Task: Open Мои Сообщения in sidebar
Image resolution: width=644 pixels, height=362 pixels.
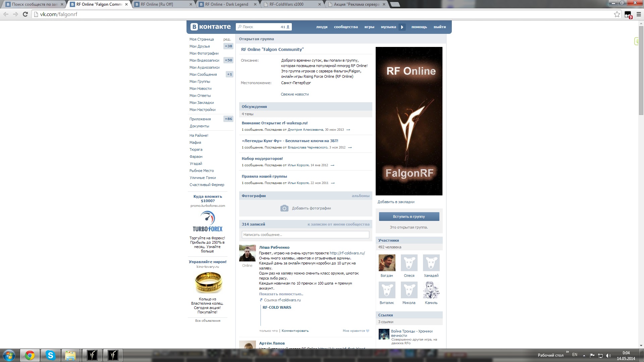Action: [203, 74]
